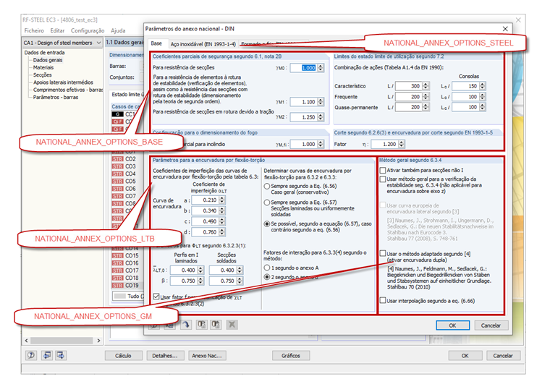The image size is (550, 392).
Task: Select Materiais in the tree
Action: [x=43, y=67]
